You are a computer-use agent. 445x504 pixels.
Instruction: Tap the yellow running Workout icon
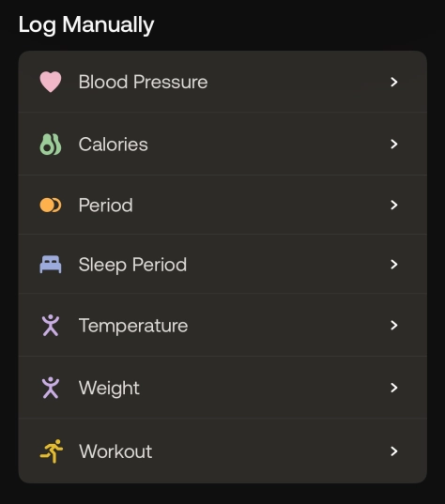[51, 451]
